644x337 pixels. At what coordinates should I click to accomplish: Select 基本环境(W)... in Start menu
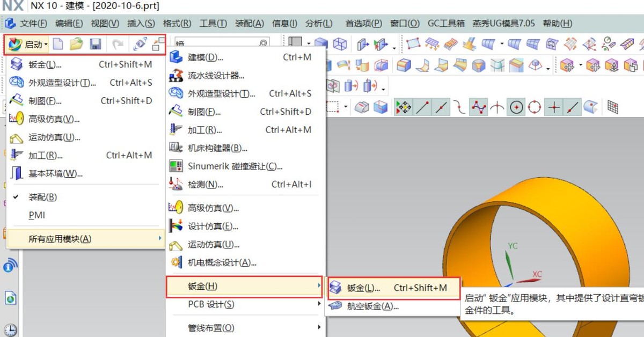click(85, 173)
